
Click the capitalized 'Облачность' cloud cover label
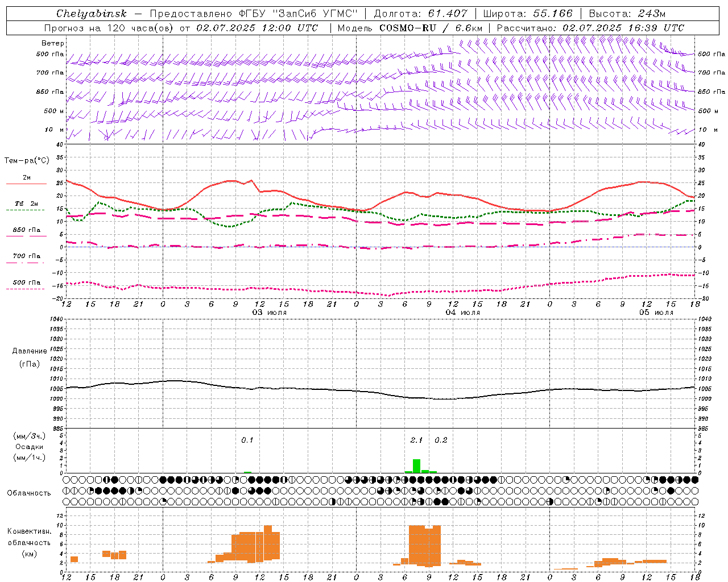tap(29, 493)
